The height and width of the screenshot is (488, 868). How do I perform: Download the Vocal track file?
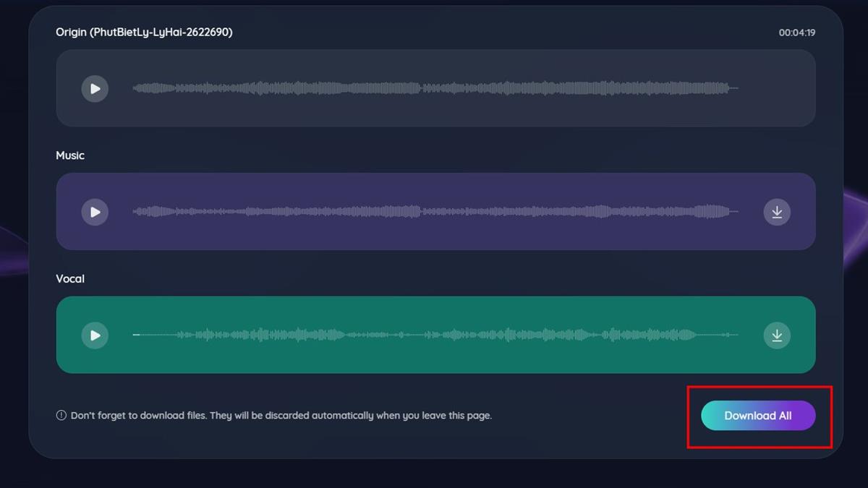point(777,335)
